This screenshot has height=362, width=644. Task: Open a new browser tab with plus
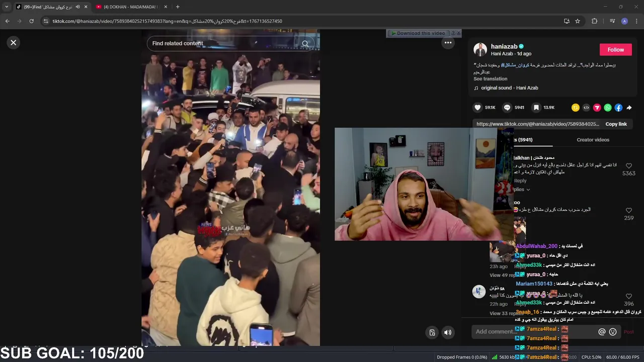coord(178,7)
